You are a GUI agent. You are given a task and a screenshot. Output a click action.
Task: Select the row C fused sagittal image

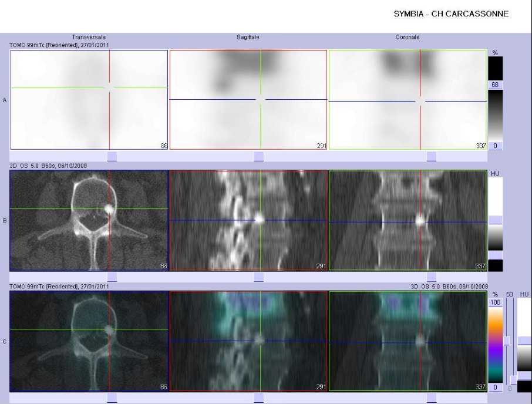pos(248,341)
